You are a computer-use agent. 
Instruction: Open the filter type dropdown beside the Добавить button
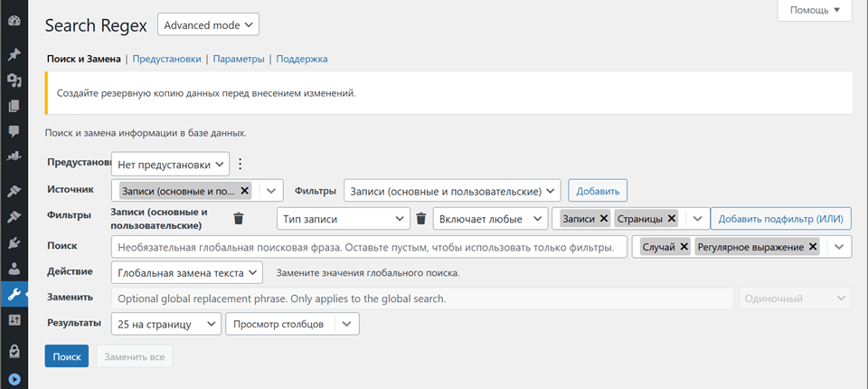point(452,191)
